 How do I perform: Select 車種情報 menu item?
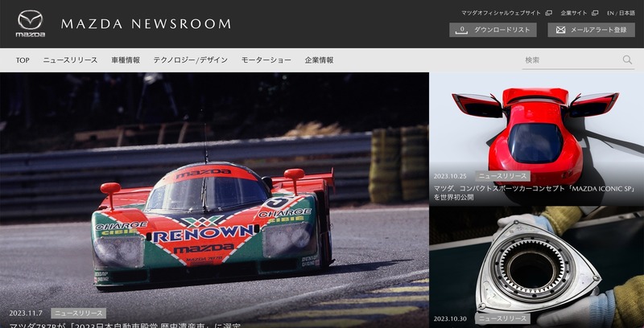click(126, 60)
